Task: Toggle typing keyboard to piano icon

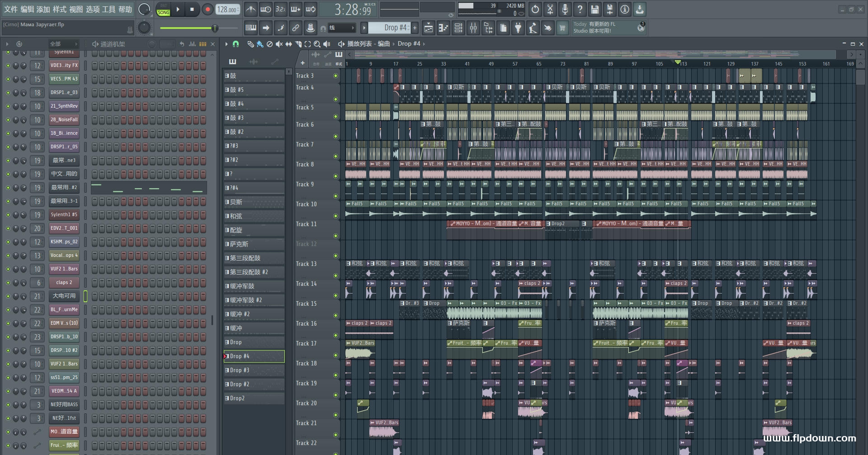Action: click(x=251, y=28)
